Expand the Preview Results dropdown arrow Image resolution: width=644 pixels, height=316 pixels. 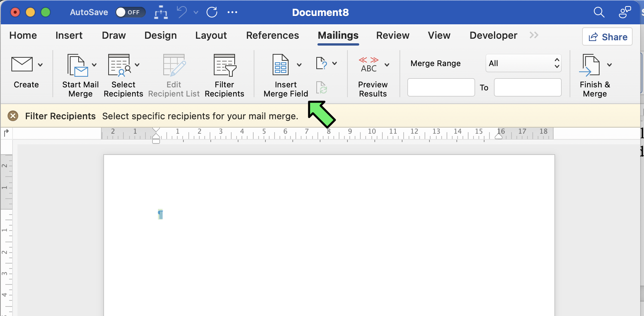[x=387, y=65]
